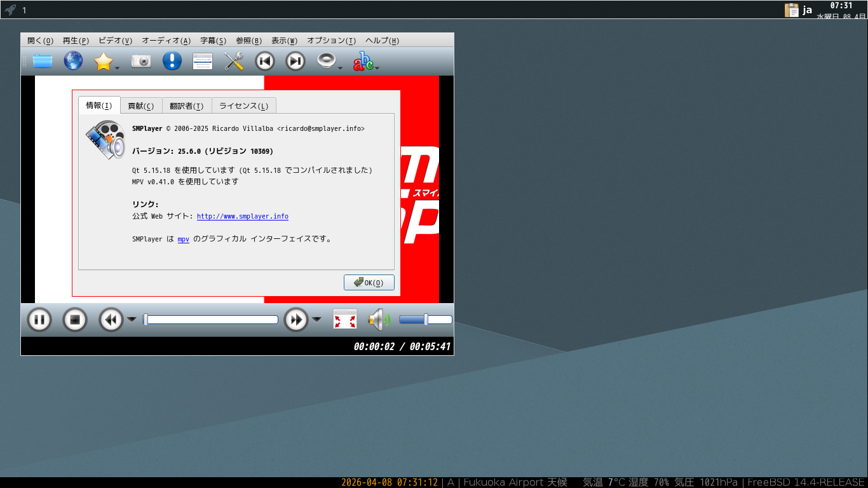Open the オーディオ(A) menu

pyautogui.click(x=166, y=41)
